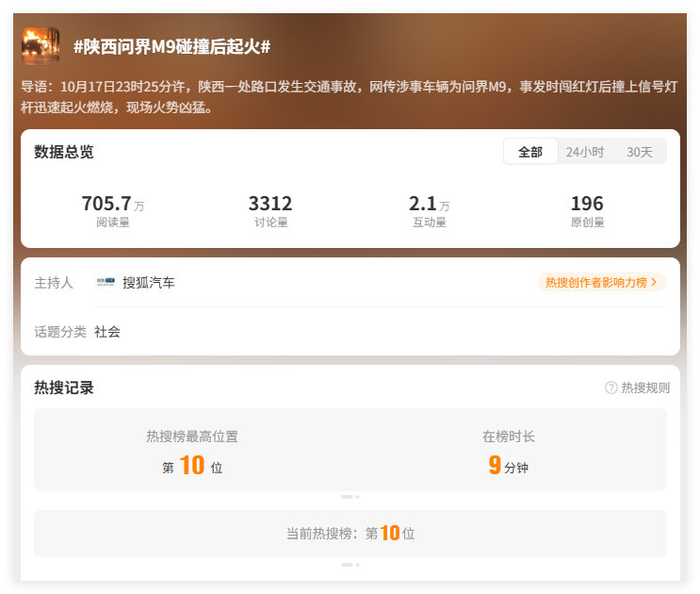Screen dimensions: 700x594
Task: Click the 互动量 label
Action: 430,222
